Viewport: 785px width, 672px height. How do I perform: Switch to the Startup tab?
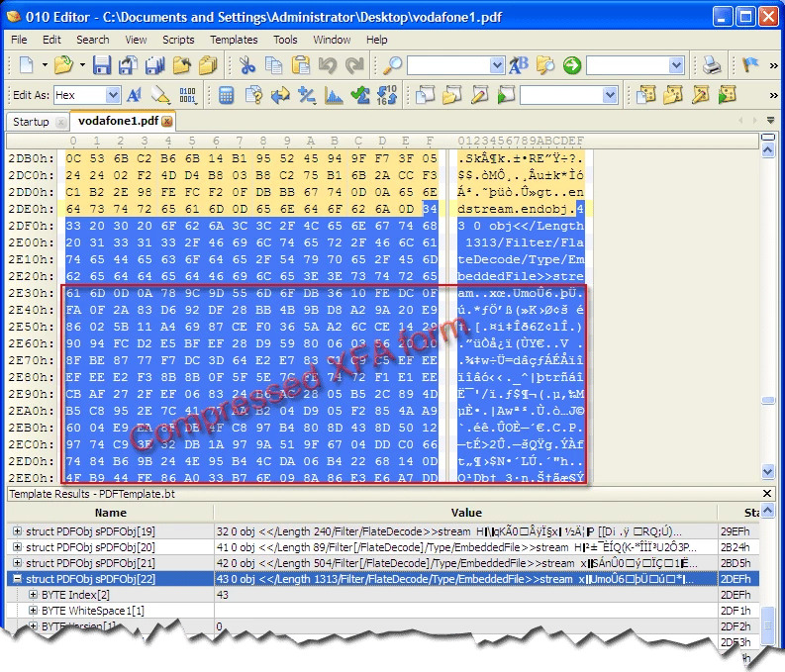tap(31, 121)
